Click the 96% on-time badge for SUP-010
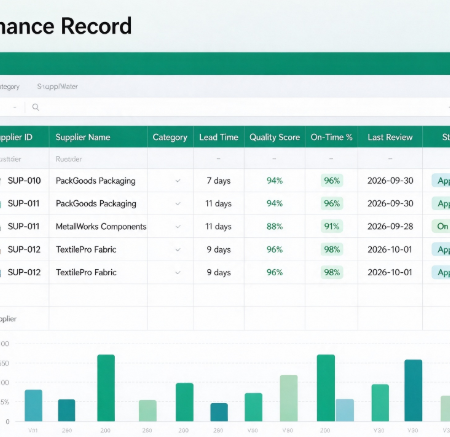The width and height of the screenshot is (450, 437). [332, 181]
